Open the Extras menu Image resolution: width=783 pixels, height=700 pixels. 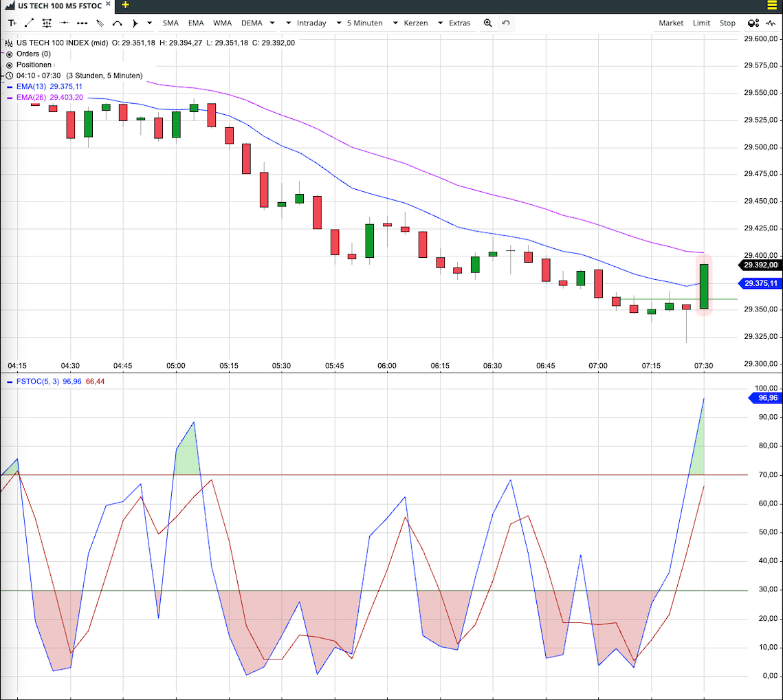(455, 23)
